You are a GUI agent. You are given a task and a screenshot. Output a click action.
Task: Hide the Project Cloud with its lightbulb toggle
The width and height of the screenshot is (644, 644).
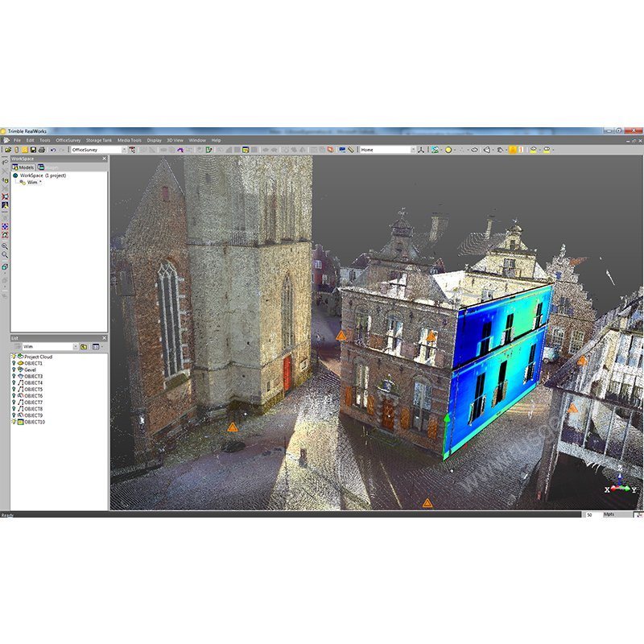(x=14, y=355)
